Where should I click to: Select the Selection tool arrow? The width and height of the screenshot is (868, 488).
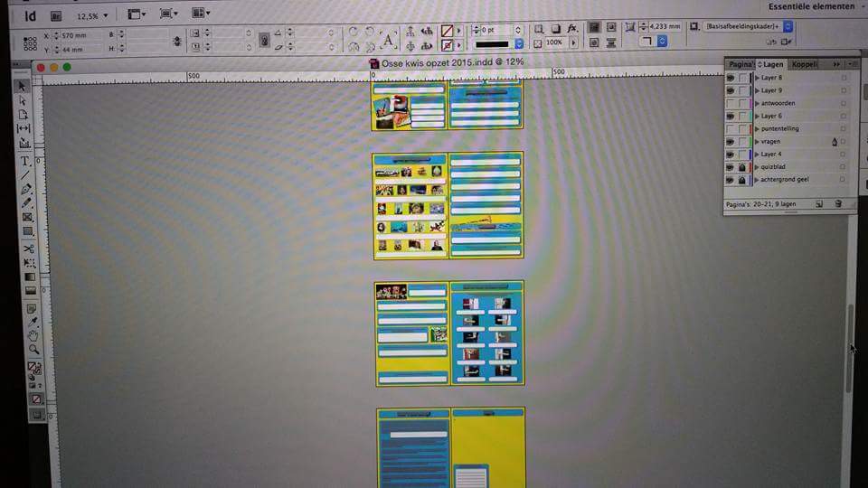coord(22,87)
